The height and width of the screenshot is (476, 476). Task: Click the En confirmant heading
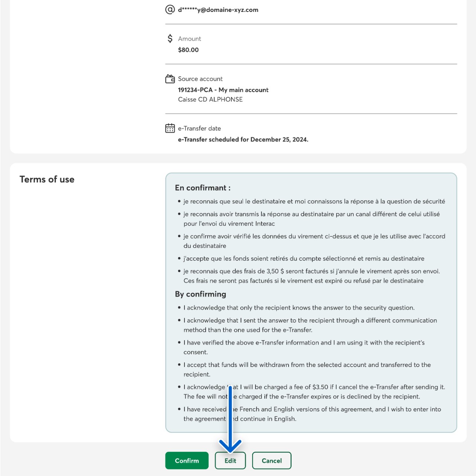203,188
